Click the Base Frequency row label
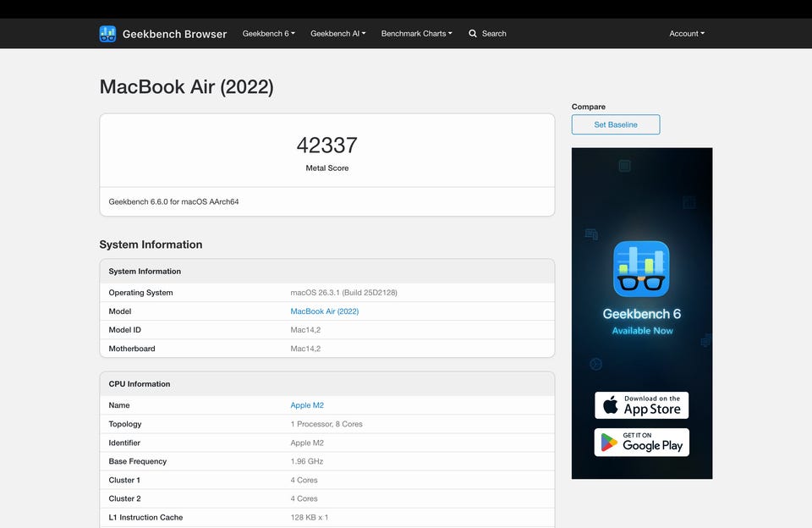The height and width of the screenshot is (528, 812). coord(138,461)
